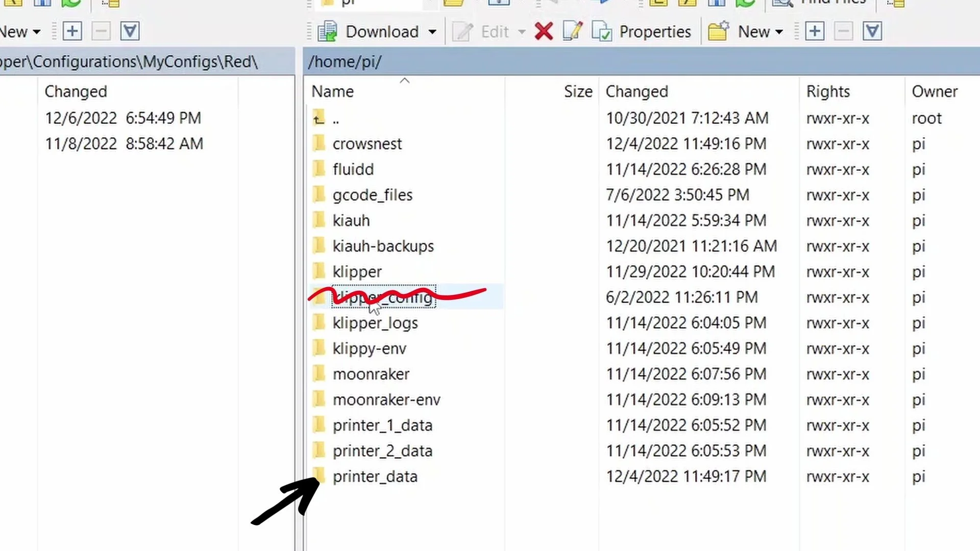Click the /home/pi/ remote path bar
Screen dimensions: 980x551
[345, 62]
